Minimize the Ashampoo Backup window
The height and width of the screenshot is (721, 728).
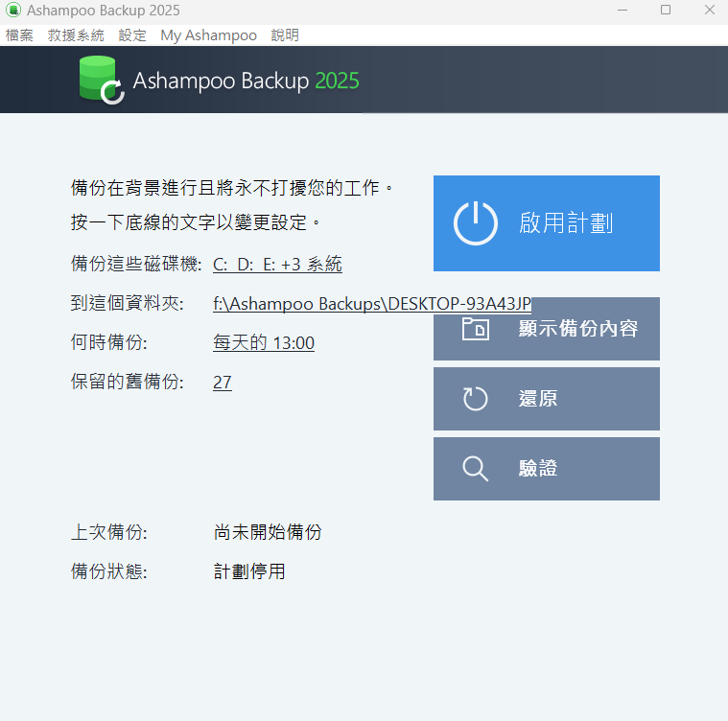click(622, 11)
